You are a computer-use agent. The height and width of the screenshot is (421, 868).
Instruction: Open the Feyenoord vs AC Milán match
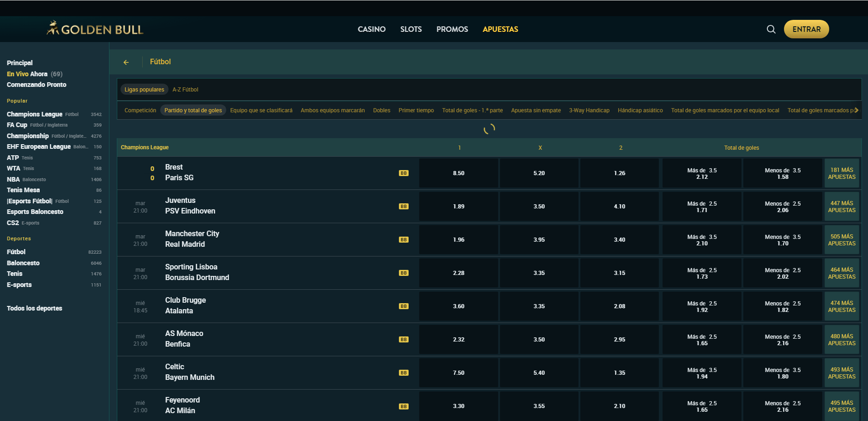tap(182, 405)
